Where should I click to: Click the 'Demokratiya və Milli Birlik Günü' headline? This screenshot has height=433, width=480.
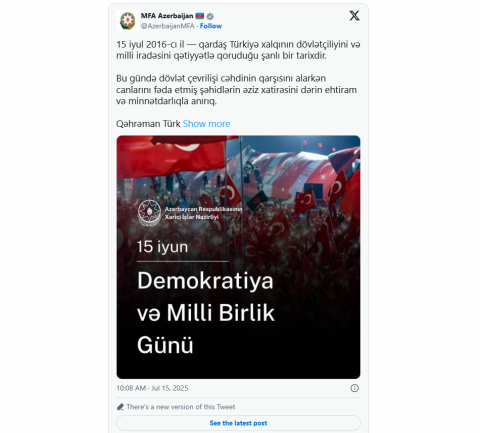tap(206, 313)
